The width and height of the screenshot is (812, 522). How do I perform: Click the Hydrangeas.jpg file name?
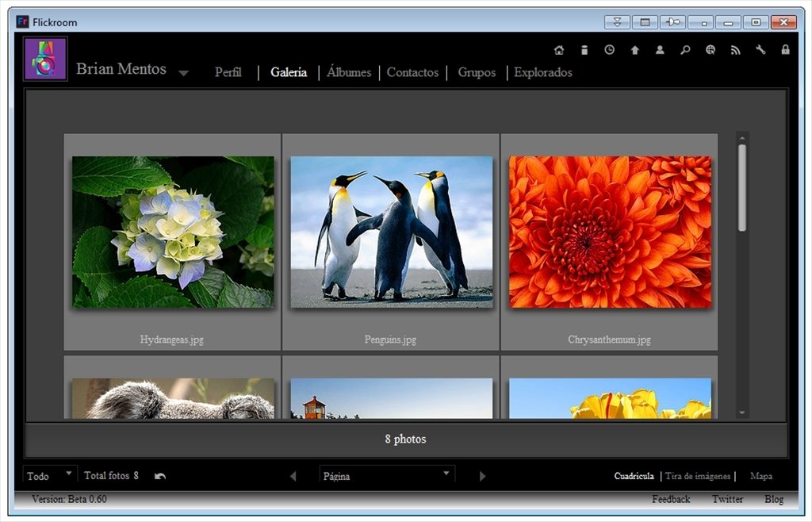[x=171, y=340]
